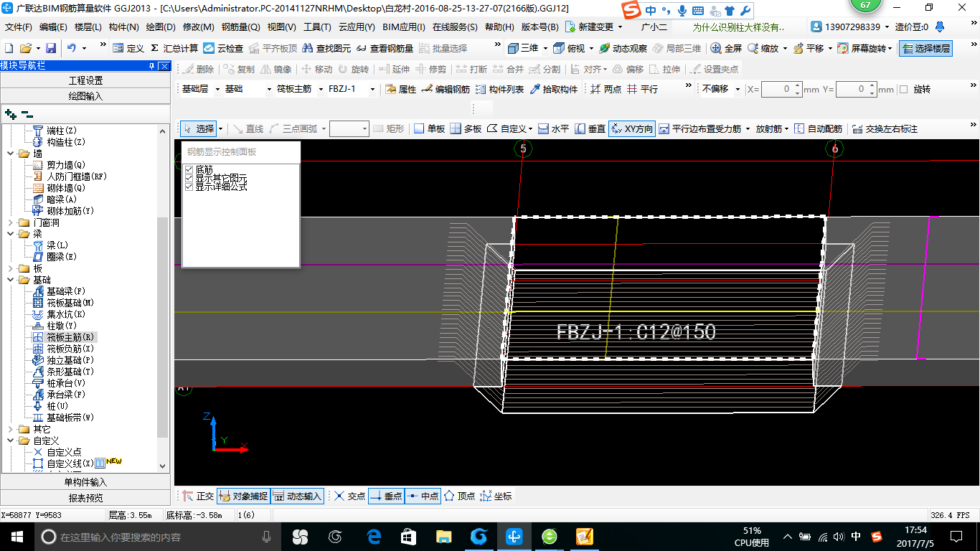Uncheck 显示详细公式 checkbox
Viewport: 980px width, 551px height.
tap(189, 187)
